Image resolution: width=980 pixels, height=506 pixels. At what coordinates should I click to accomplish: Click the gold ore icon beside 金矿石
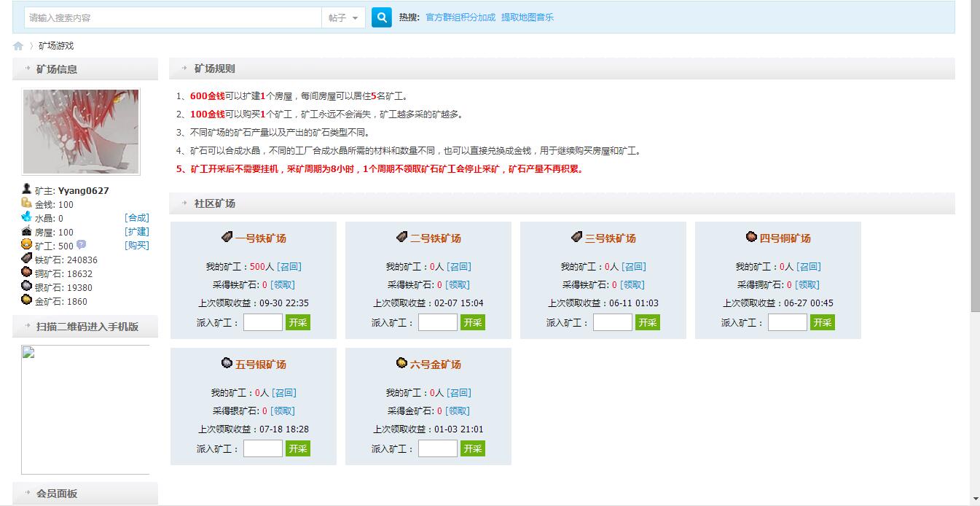point(26,300)
